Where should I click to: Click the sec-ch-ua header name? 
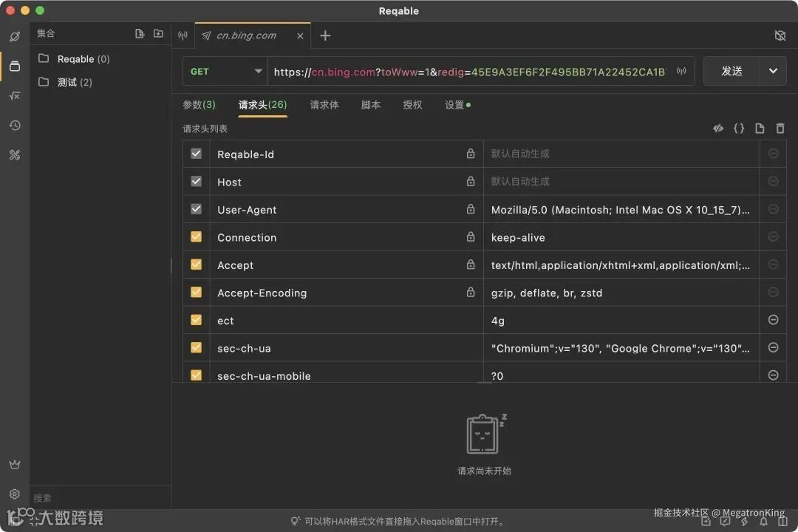pos(244,348)
